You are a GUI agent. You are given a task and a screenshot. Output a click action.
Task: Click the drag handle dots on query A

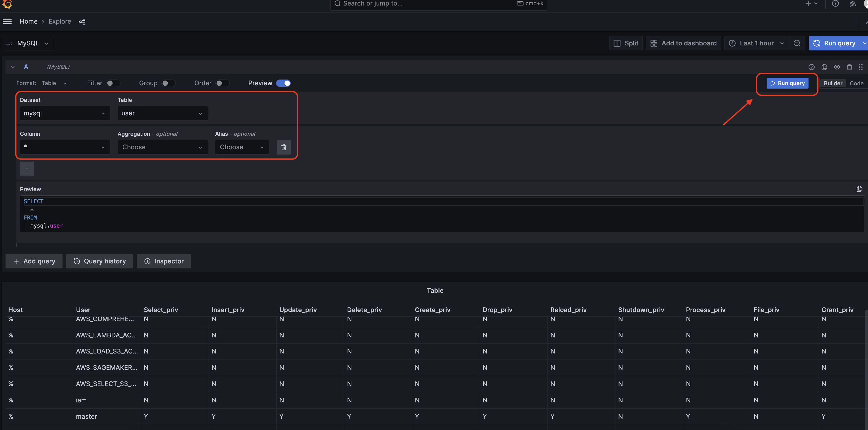tap(860, 67)
